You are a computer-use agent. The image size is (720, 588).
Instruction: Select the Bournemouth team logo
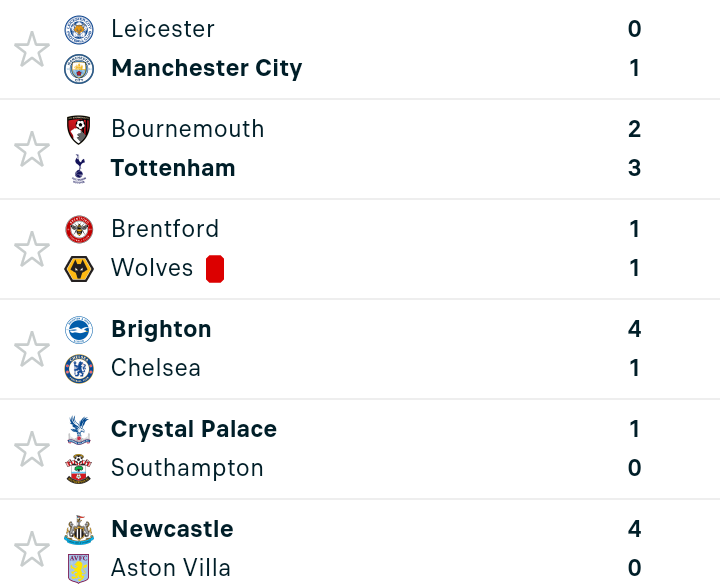tap(79, 130)
